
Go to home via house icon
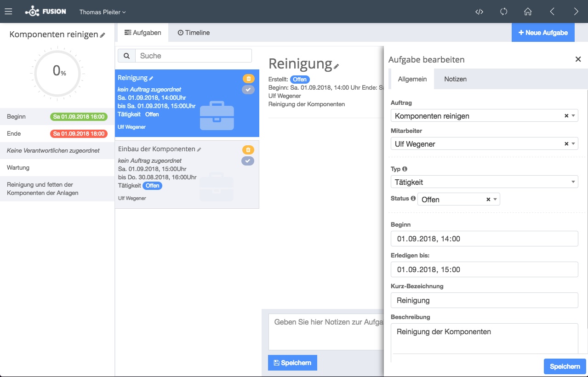pos(528,12)
